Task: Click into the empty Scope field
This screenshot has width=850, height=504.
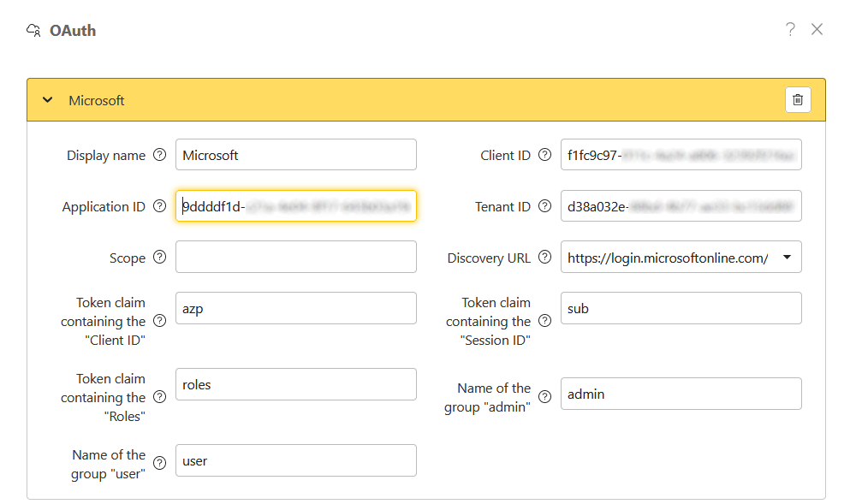Action: click(295, 257)
